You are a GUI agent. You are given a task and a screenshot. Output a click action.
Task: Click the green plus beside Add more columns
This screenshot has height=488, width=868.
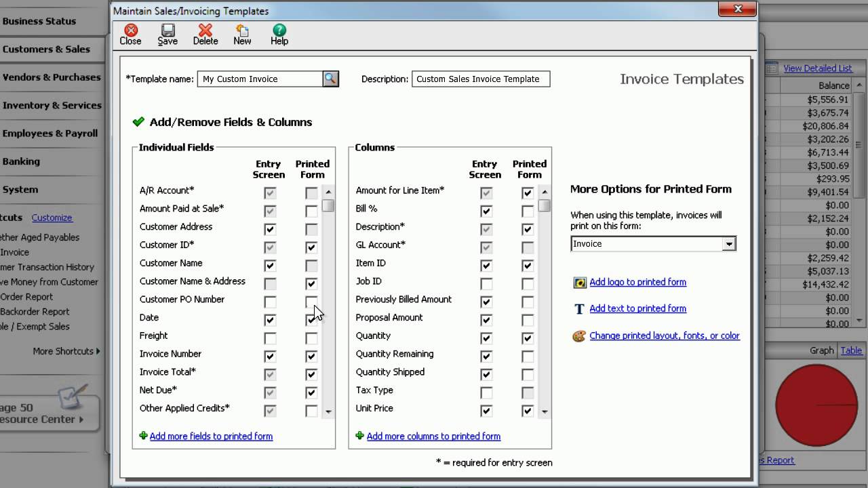(360, 436)
